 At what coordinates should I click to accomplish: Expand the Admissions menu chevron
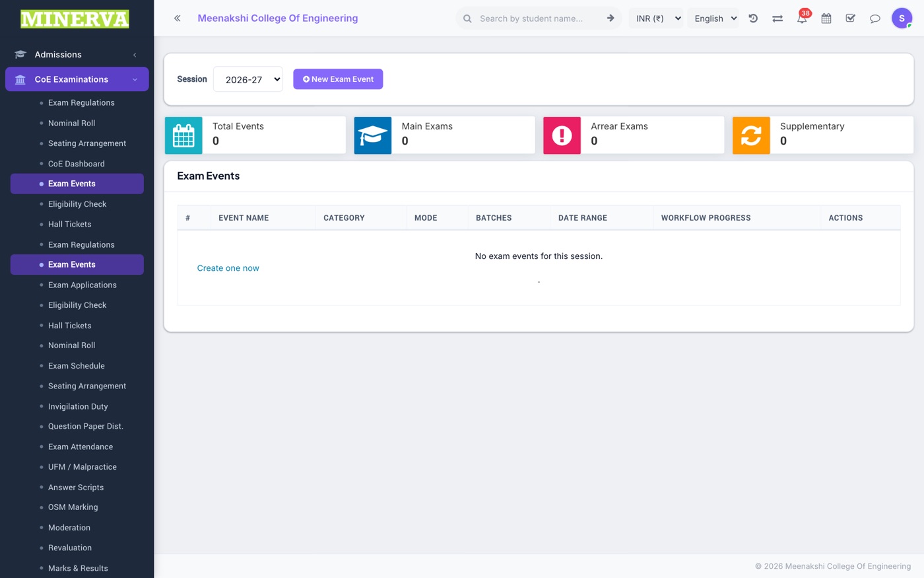[135, 55]
